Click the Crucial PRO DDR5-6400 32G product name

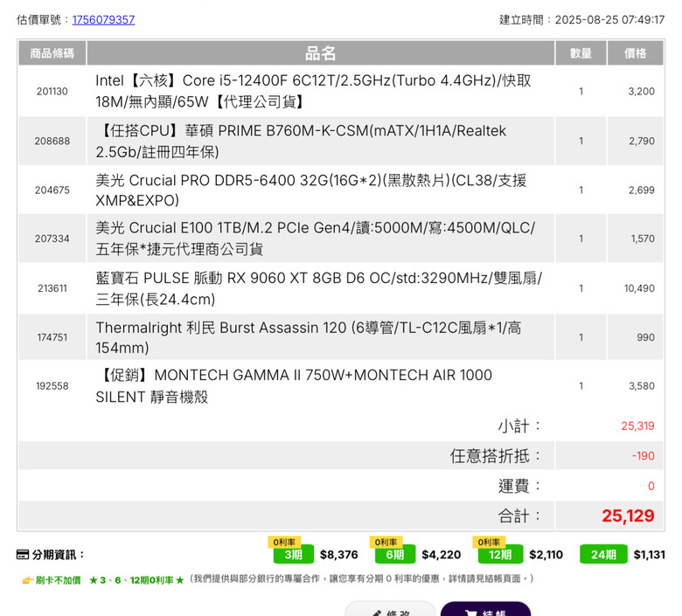pyautogui.click(x=311, y=190)
